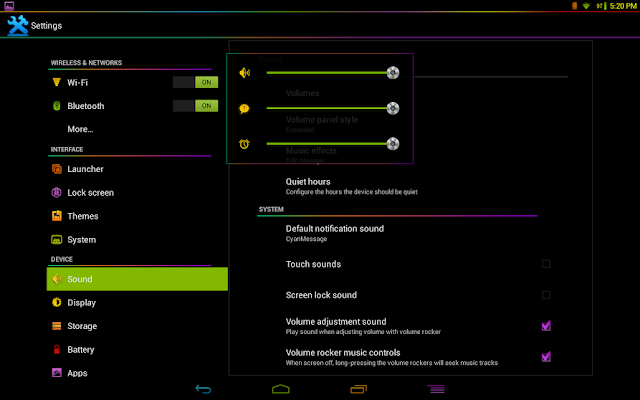Click the picture notification icon in status bar
Screen dimensions: 640x400
click(9, 6)
